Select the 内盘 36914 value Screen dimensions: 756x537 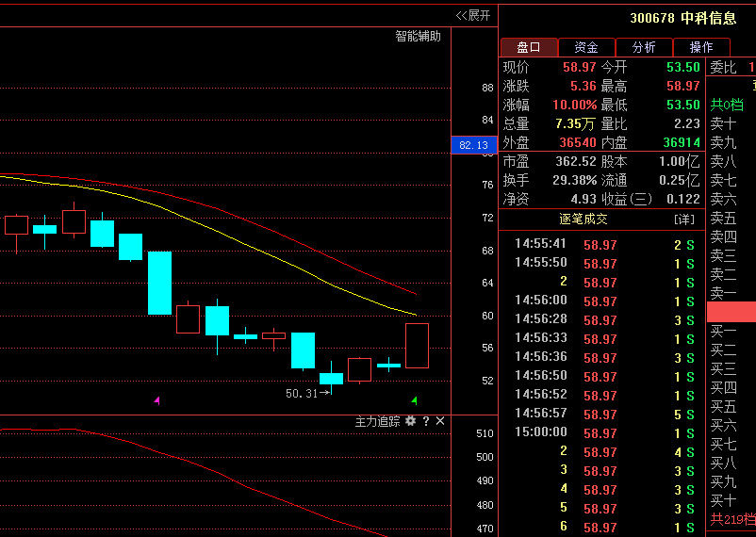point(682,142)
